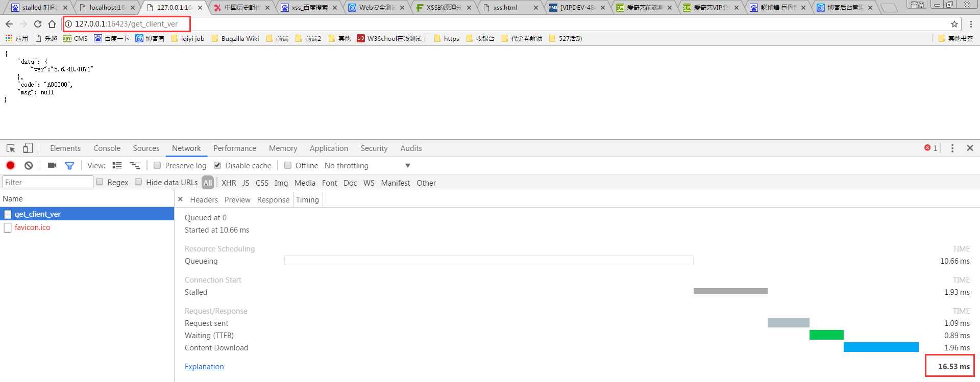Filter requests by JS
Viewport: 980px width, 382px height.
click(x=246, y=183)
